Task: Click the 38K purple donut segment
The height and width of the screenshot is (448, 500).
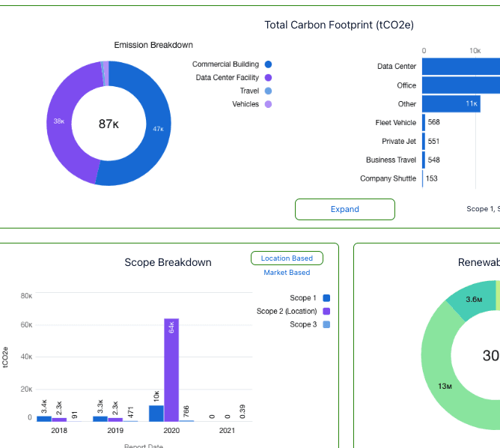Action: pyautogui.click(x=59, y=121)
